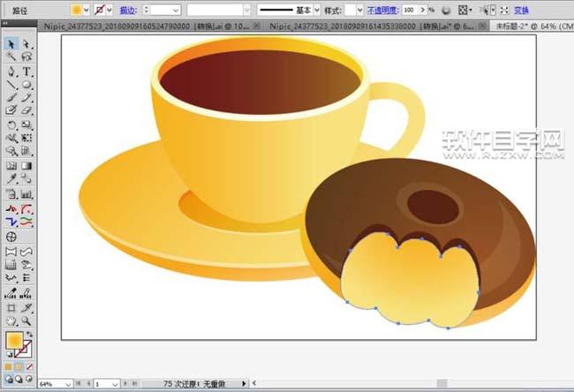Click the 不透明度 opacity link

383,11
